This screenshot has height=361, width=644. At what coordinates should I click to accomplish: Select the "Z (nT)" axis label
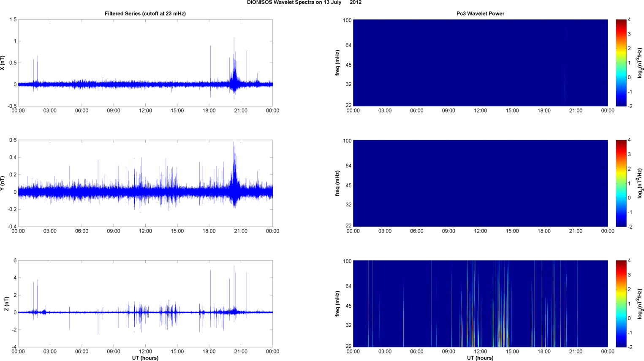(6, 304)
